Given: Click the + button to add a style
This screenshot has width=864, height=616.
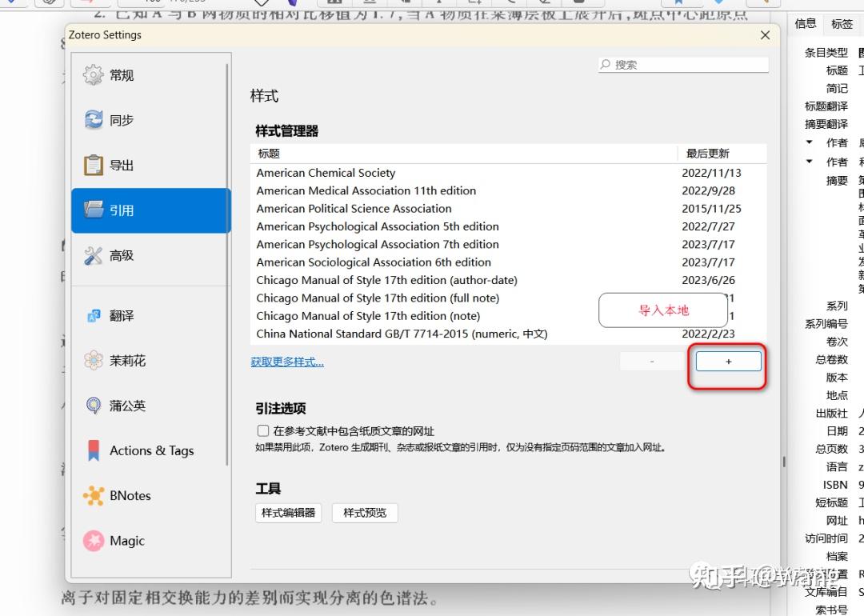Looking at the screenshot, I should [726, 361].
